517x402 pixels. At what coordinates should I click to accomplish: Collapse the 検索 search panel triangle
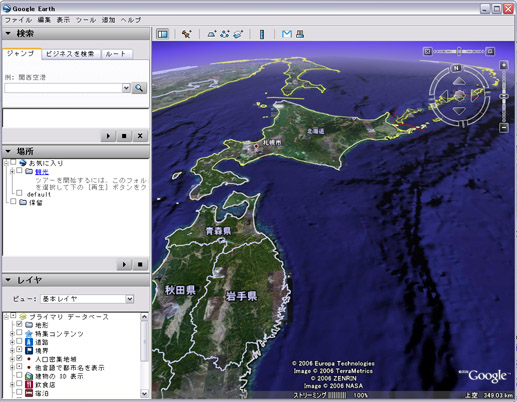[8, 33]
